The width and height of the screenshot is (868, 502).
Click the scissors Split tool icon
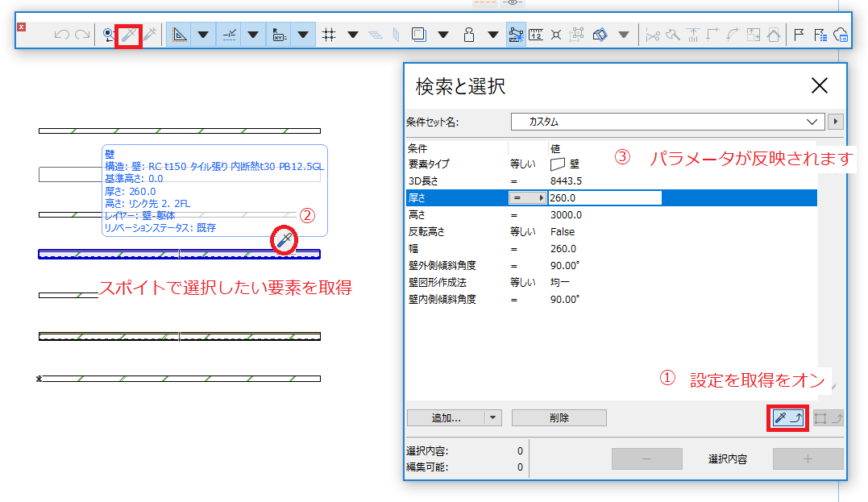(x=653, y=35)
